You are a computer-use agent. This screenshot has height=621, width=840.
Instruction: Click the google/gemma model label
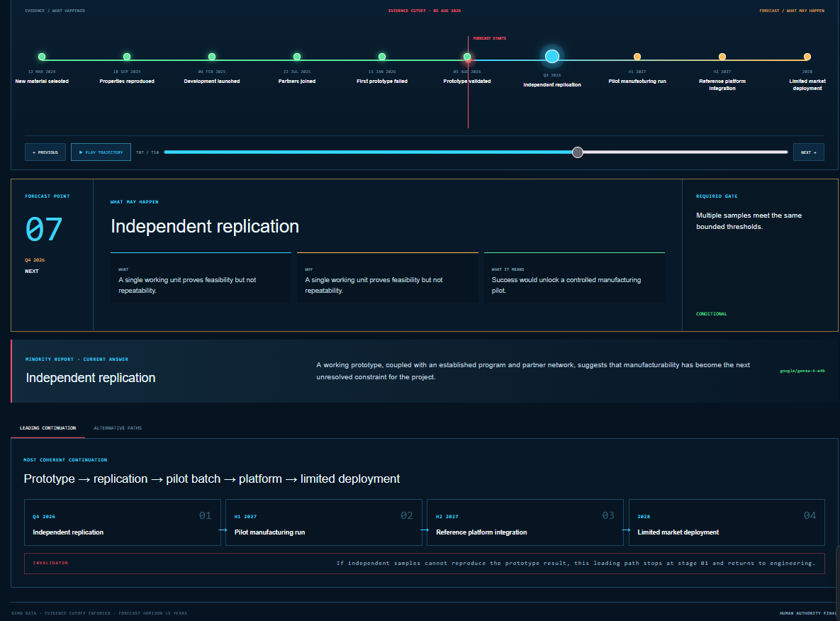802,371
